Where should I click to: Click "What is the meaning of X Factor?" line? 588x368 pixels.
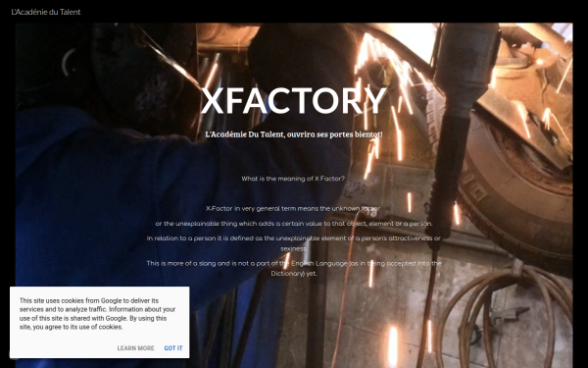[293, 179]
